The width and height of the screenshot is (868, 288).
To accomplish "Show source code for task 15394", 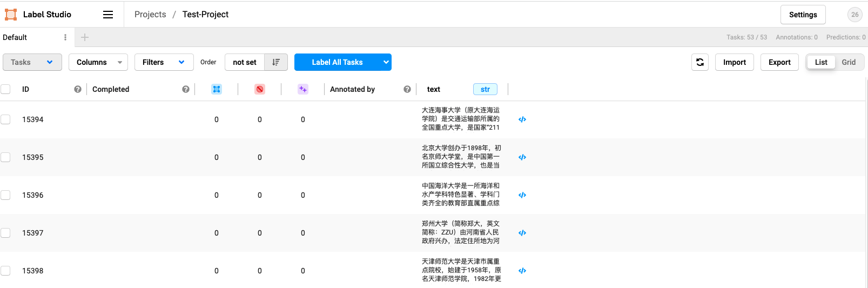I will click(522, 119).
